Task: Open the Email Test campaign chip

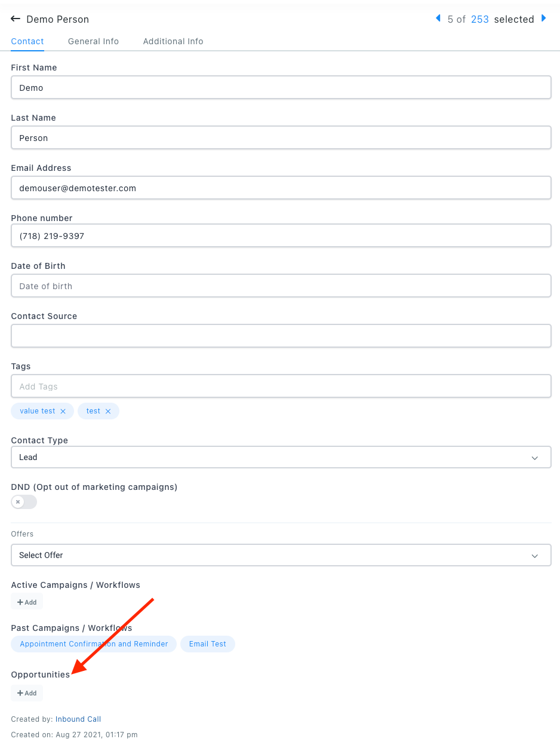Action: point(208,644)
